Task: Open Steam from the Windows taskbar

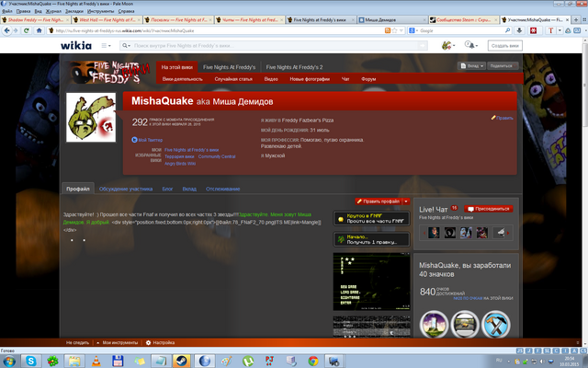Action: tap(181, 361)
